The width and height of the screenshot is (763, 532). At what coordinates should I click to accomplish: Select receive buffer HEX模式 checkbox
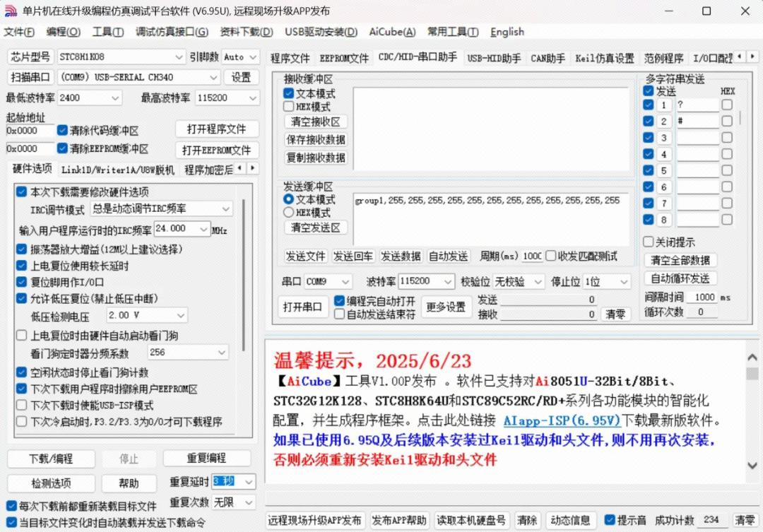pyautogui.click(x=288, y=107)
